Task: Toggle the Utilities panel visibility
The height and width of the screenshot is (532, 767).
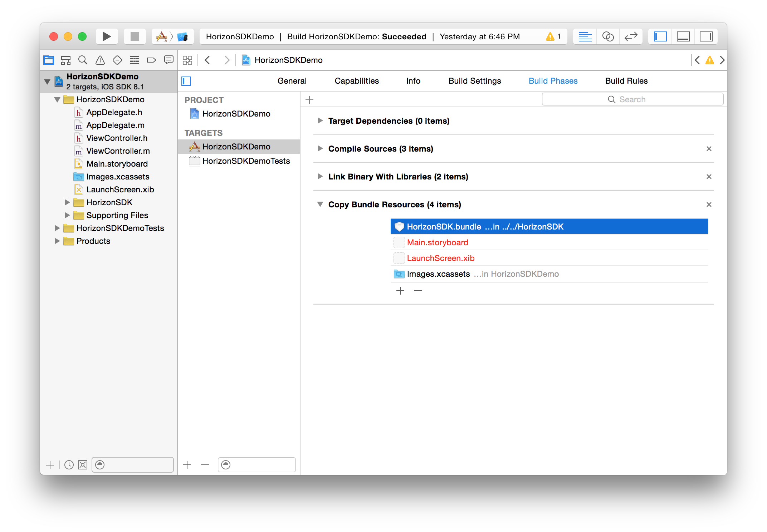Action: coord(706,36)
